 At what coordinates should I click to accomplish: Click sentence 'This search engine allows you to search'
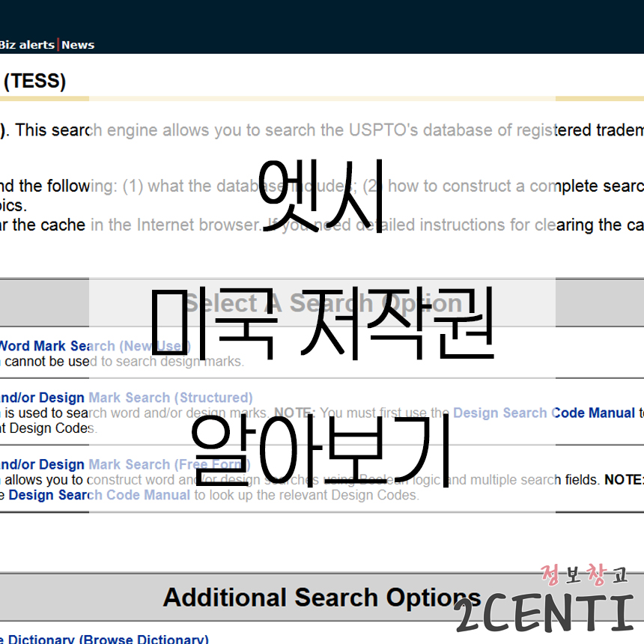(x=165, y=130)
